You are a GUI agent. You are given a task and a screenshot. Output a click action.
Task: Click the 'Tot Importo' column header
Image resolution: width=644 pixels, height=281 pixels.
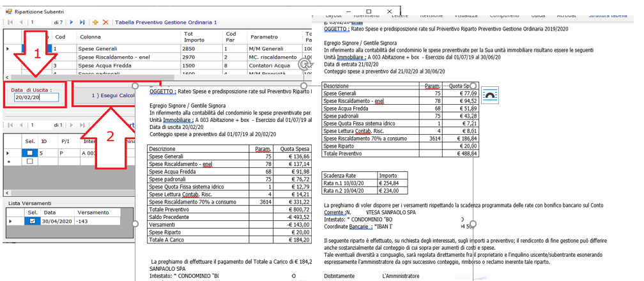[x=202, y=37]
